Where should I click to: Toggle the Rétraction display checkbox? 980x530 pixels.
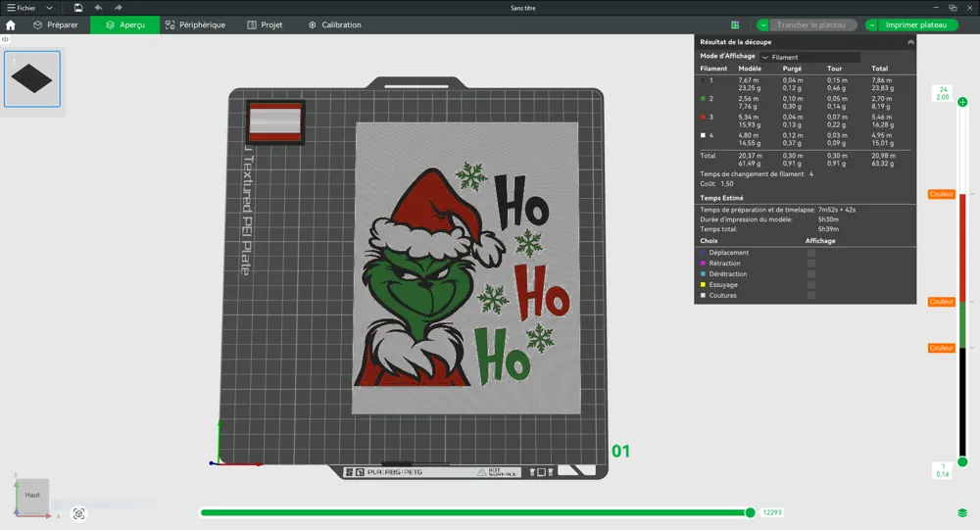(x=811, y=264)
